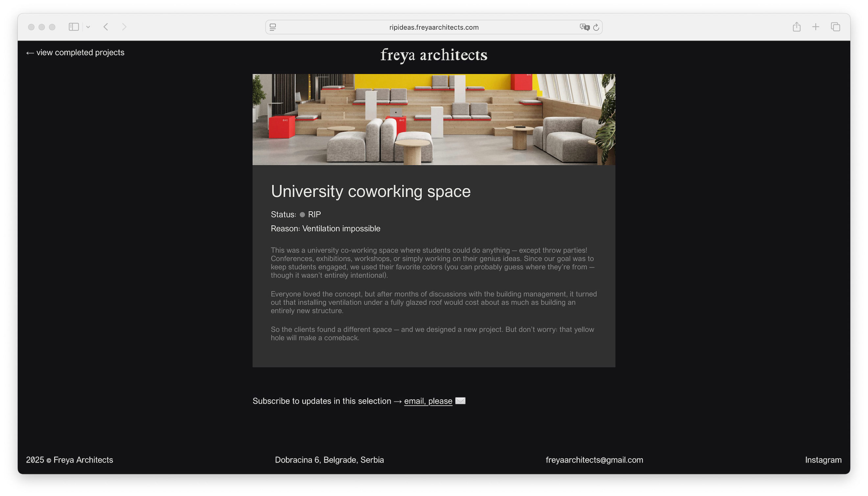Image resolution: width=868 pixels, height=496 pixels.
Task: Click the Dobracina 6, Belgrade address
Action: tap(329, 460)
